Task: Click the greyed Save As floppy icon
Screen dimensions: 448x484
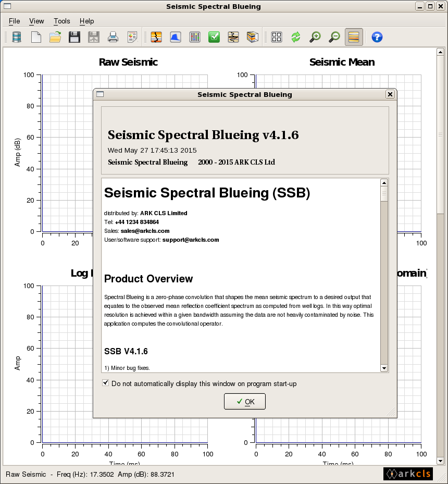Action: tap(93, 37)
